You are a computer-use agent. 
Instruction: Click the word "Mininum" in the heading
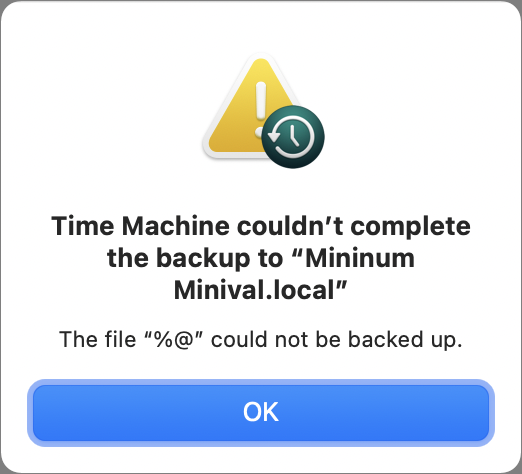(x=360, y=258)
